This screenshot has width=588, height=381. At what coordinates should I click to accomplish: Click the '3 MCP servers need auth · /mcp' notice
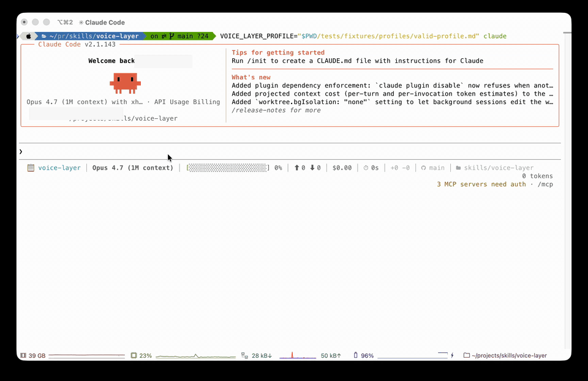495,184
